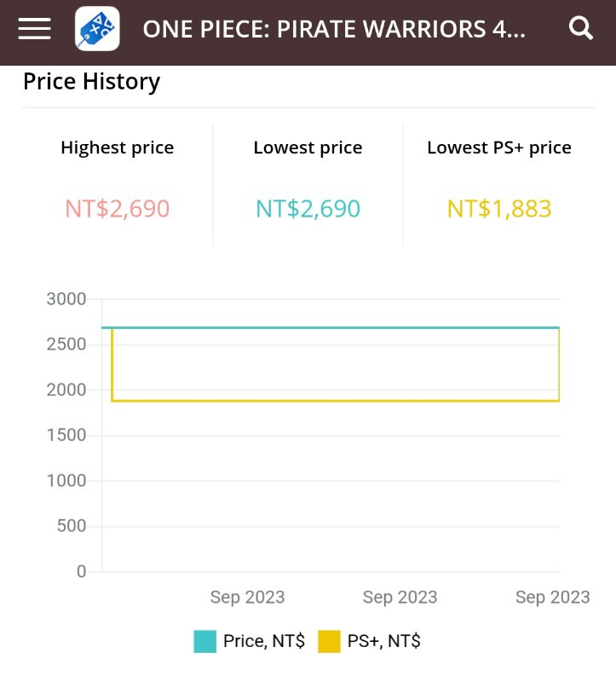Click the Highest price label

coord(118,147)
